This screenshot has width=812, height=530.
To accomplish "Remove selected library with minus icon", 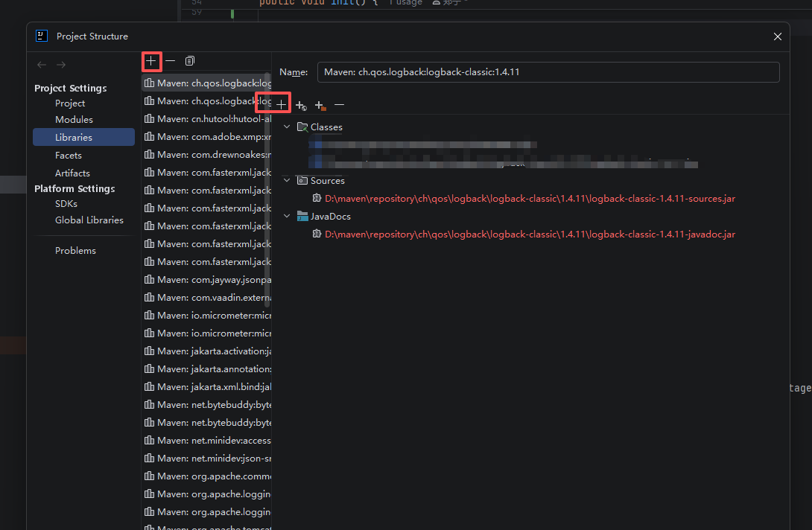I will coord(171,61).
